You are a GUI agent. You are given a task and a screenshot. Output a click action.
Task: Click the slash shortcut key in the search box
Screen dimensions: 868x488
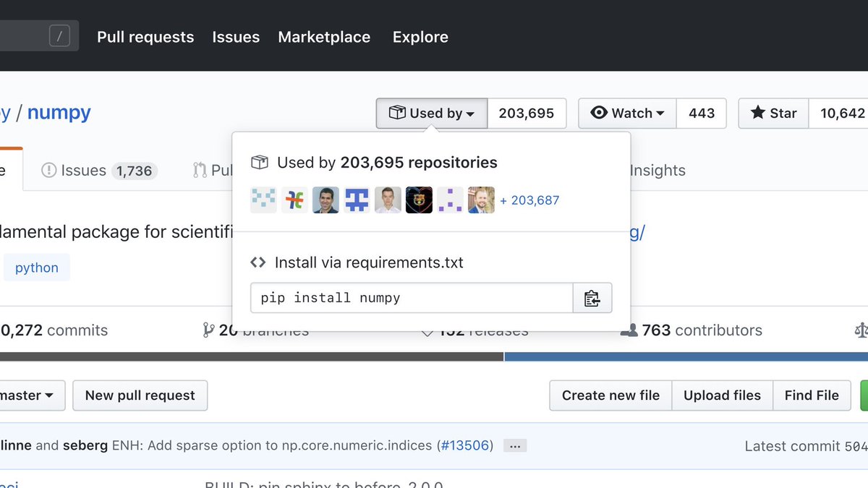(59, 36)
